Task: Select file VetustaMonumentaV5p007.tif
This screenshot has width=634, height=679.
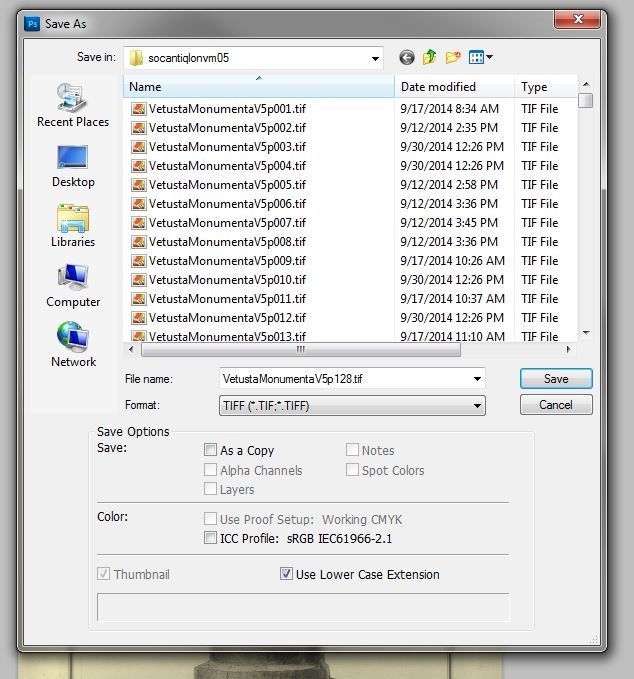Action: (x=227, y=223)
